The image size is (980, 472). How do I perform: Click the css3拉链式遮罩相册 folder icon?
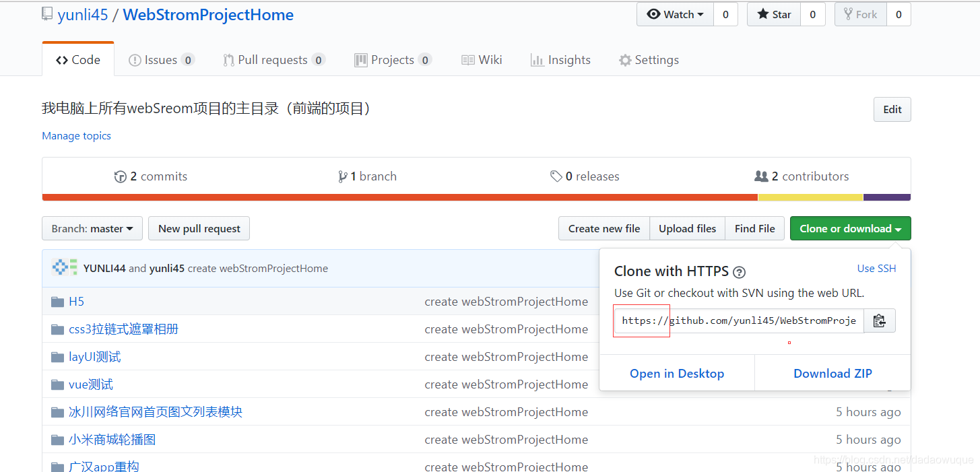57,329
